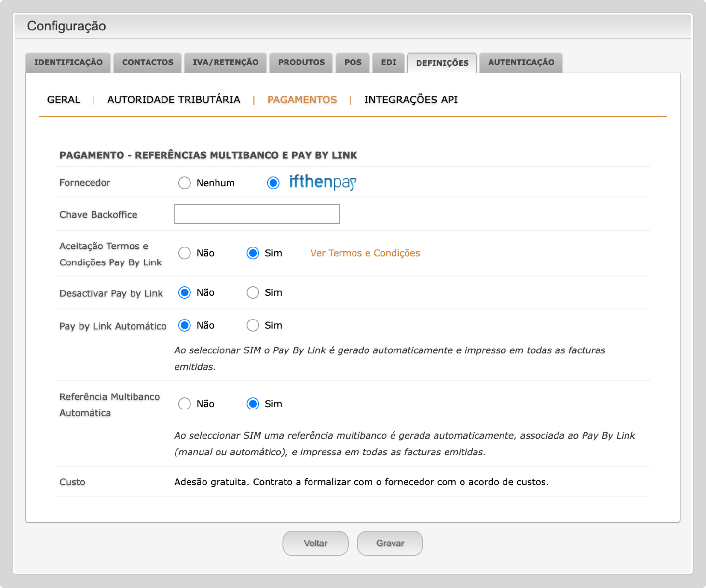This screenshot has width=706, height=588.
Task: Go to Integrações API sub-section
Action: 411,100
